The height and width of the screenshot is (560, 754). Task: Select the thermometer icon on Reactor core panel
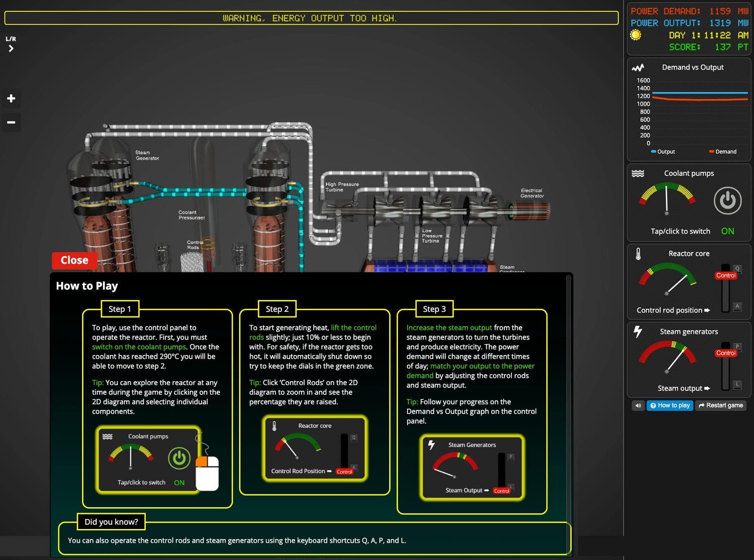(x=638, y=253)
